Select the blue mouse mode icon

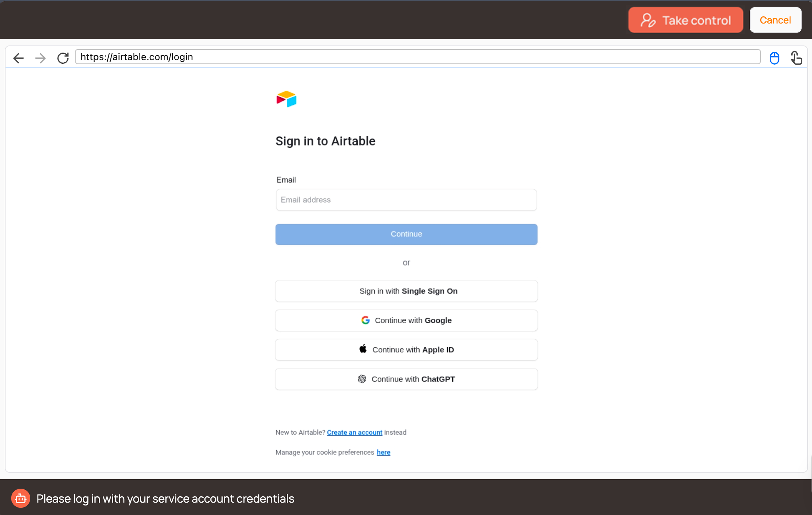774,58
